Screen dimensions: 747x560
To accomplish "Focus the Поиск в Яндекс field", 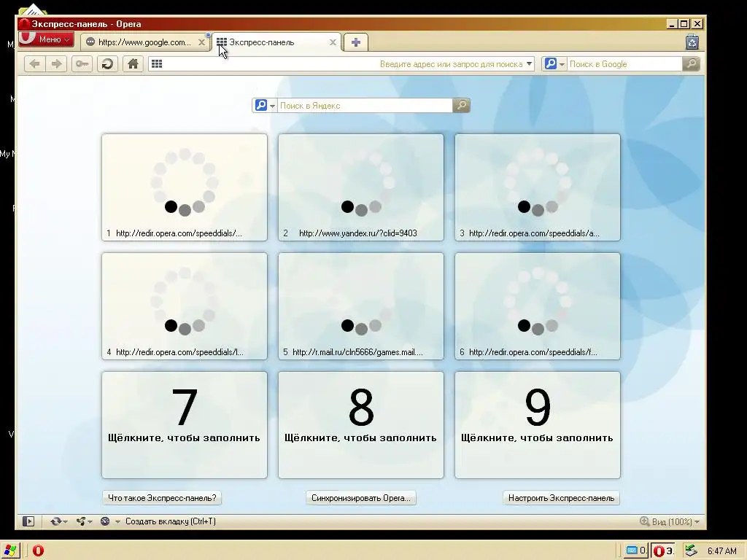I will click(x=365, y=105).
